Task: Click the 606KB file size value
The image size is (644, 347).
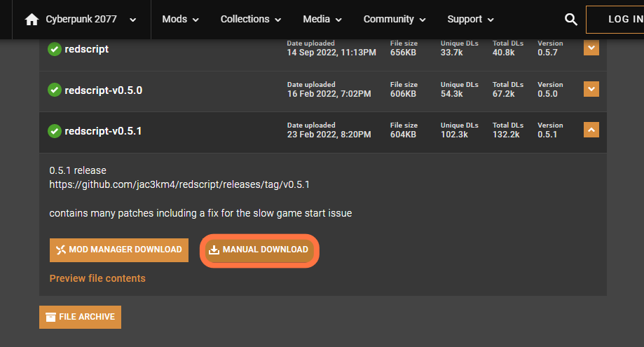Action: pos(403,94)
